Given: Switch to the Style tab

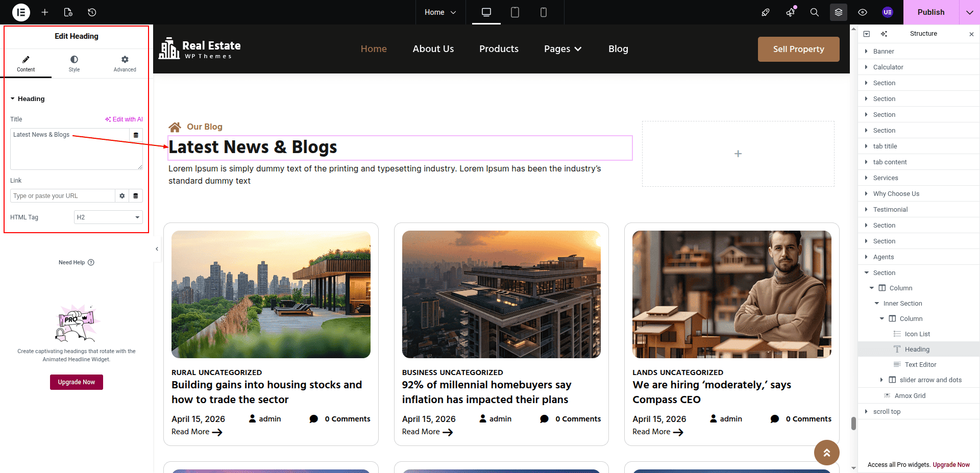Looking at the screenshot, I should click(x=74, y=64).
